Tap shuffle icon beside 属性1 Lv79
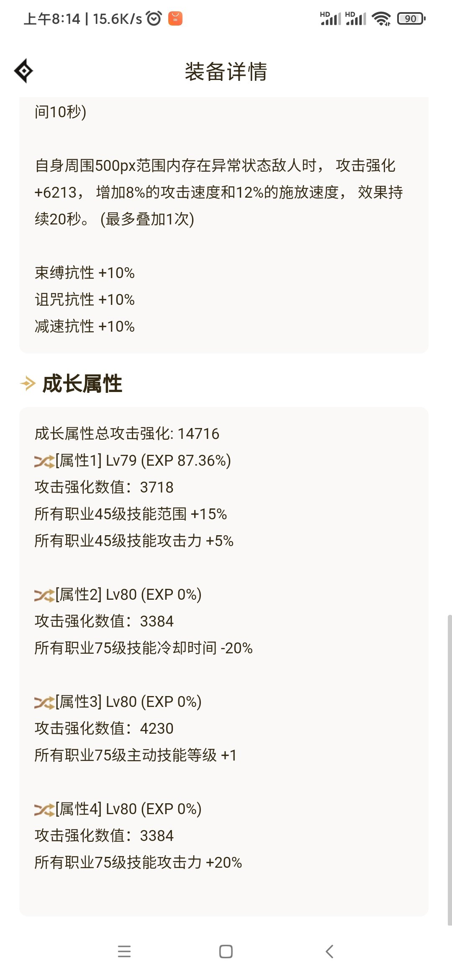 pyautogui.click(x=44, y=461)
